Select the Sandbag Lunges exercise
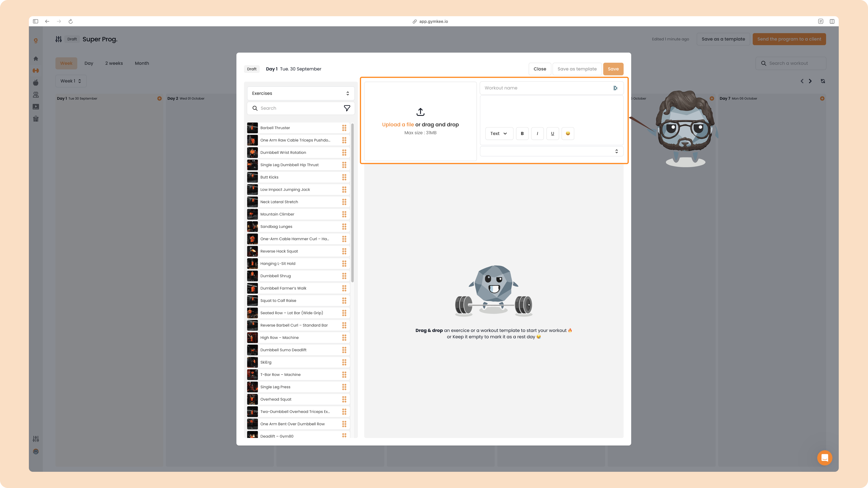This screenshot has height=488, width=868. point(298,226)
